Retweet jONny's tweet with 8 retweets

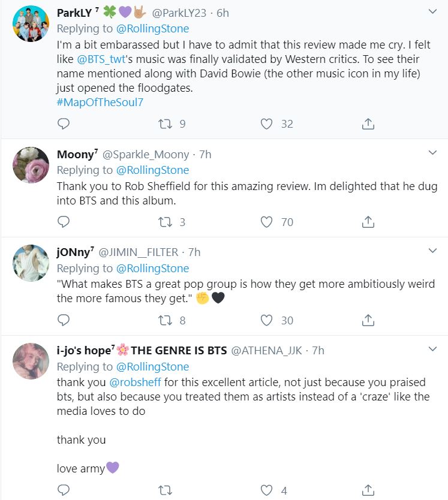[165, 320]
